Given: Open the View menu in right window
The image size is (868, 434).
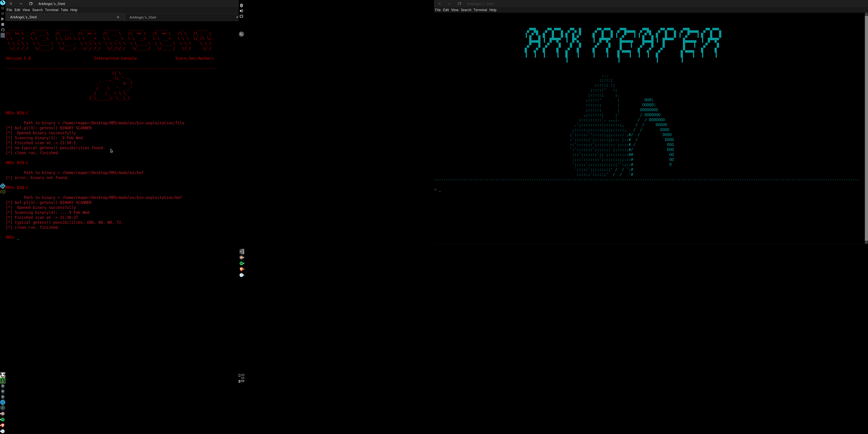Looking at the screenshot, I should pyautogui.click(x=455, y=10).
